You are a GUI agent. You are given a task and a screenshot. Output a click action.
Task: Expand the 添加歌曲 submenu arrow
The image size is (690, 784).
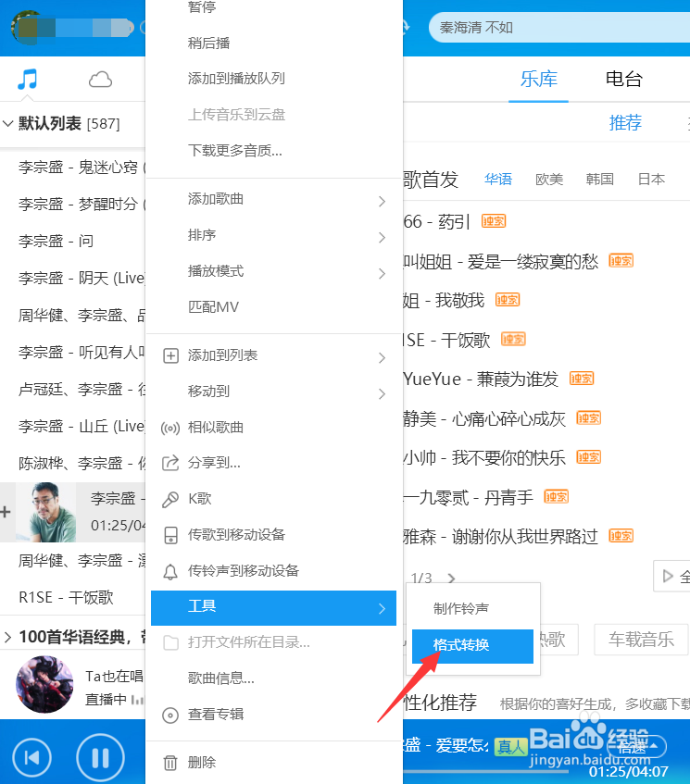pos(382,202)
